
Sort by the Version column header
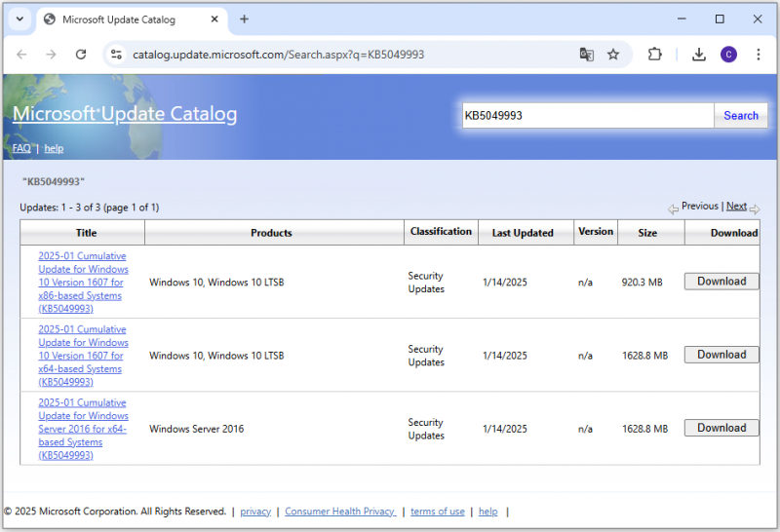[x=596, y=232]
